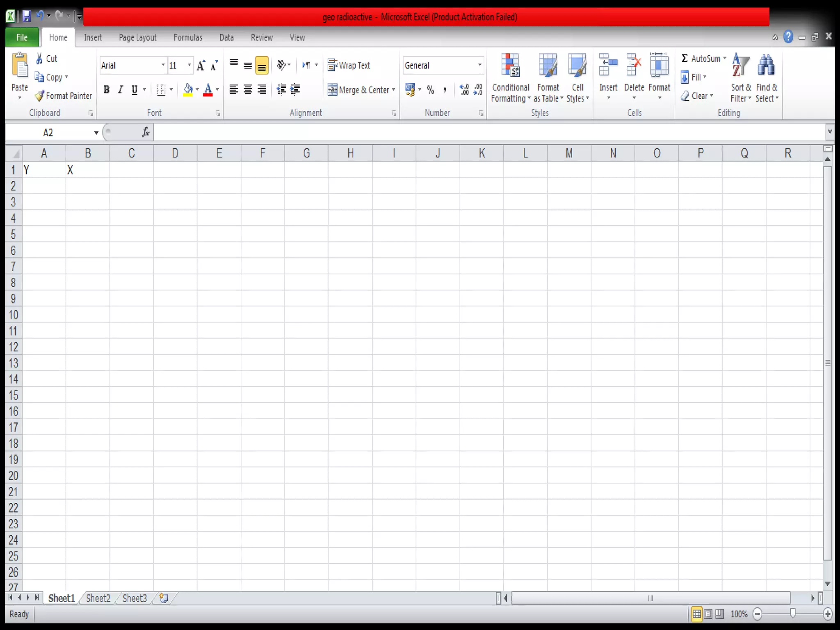Click the Name Box showing A2
The image size is (840, 630).
48,132
